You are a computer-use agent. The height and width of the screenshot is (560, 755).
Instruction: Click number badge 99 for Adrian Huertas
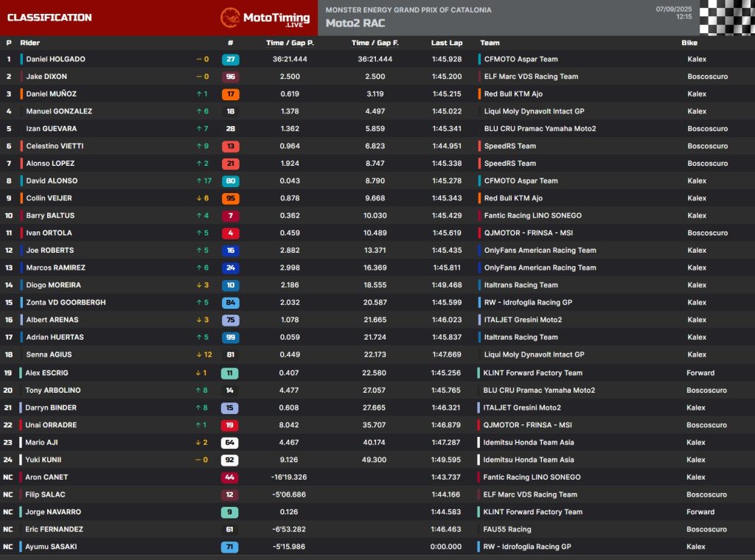coord(231,337)
